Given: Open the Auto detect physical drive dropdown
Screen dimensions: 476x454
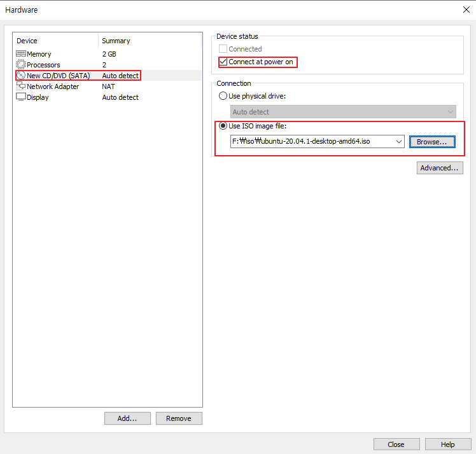Looking at the screenshot, I should (343, 112).
